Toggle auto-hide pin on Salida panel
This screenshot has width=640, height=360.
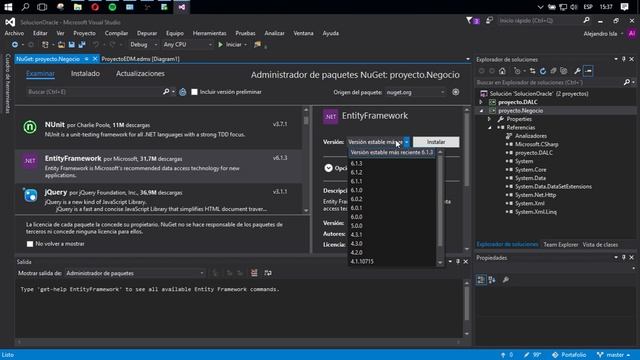tap(458, 261)
